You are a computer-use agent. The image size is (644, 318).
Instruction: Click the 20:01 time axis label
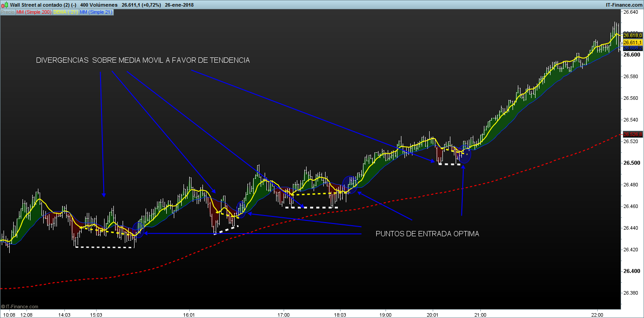[433, 314]
